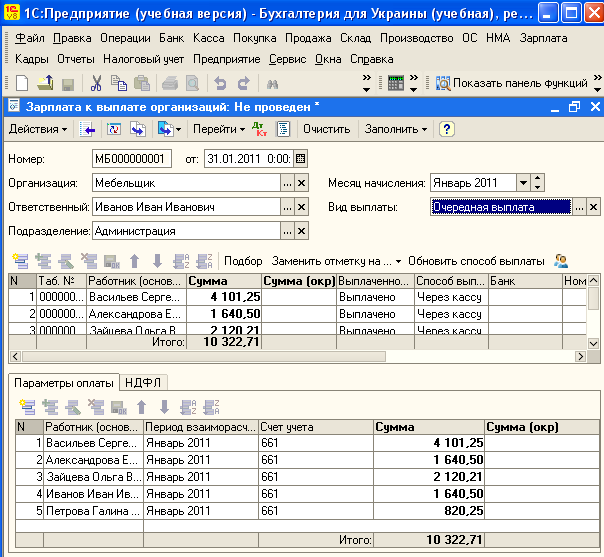Move row up in employees table toolbar

point(134,261)
